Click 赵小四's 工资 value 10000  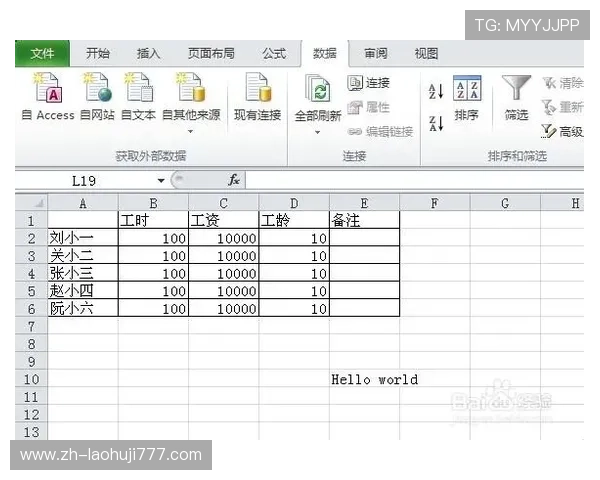click(224, 291)
